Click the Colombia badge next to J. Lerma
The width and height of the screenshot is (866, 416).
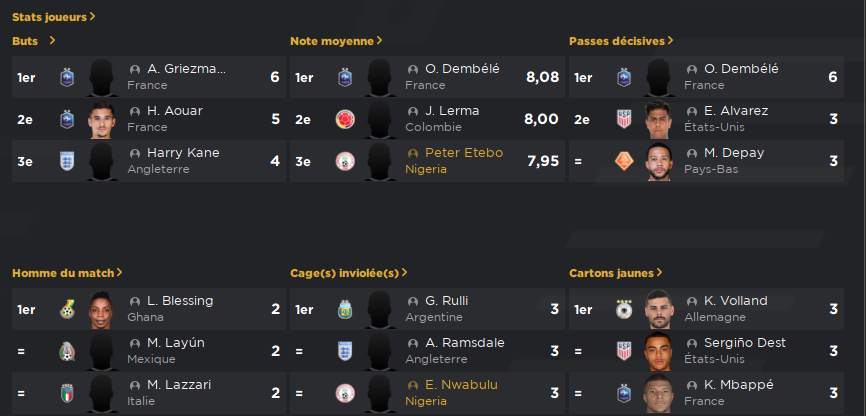345,119
